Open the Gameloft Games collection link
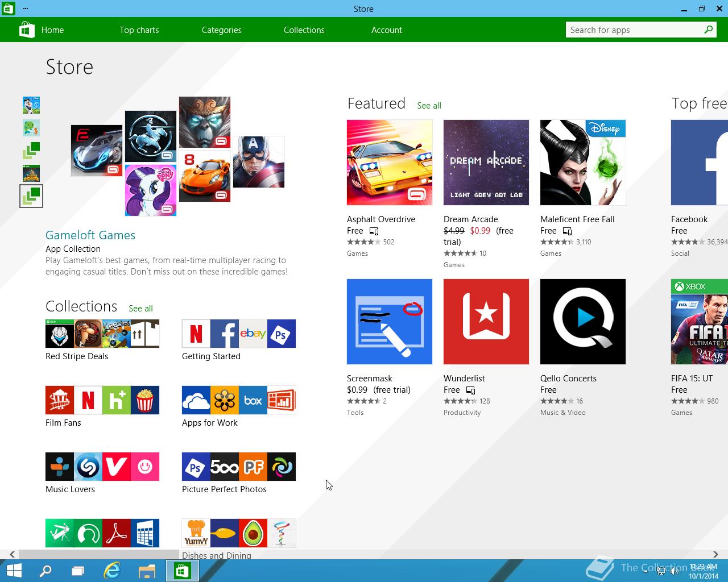 (90, 235)
